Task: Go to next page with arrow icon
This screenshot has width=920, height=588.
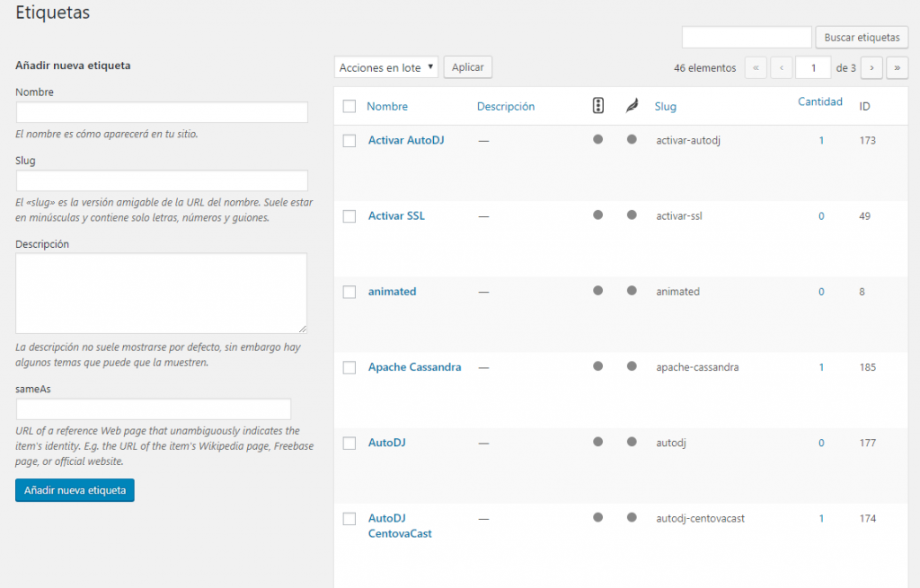Action: point(871,67)
